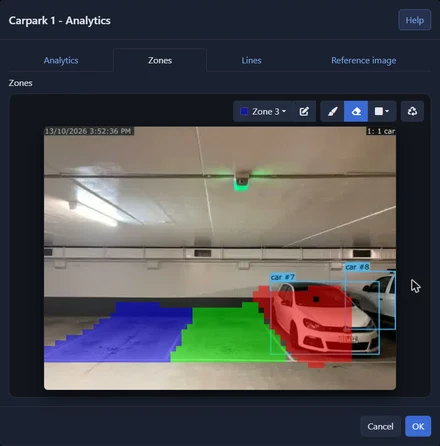Select the paintbrush draw tool
The width and height of the screenshot is (440, 446).
click(332, 111)
